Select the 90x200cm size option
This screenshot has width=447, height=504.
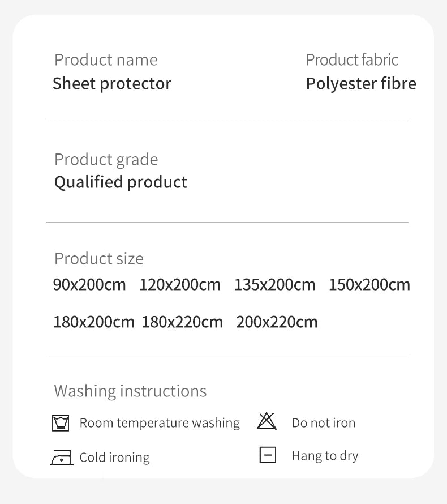[89, 284]
